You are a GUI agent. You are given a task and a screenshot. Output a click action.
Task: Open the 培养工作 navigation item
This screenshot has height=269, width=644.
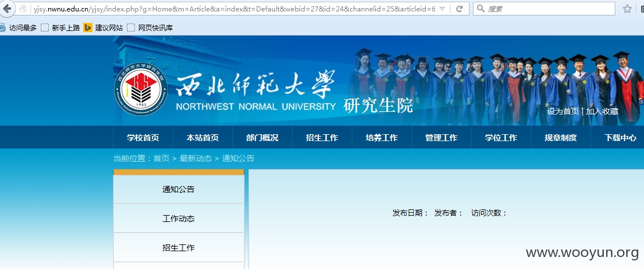pos(382,138)
